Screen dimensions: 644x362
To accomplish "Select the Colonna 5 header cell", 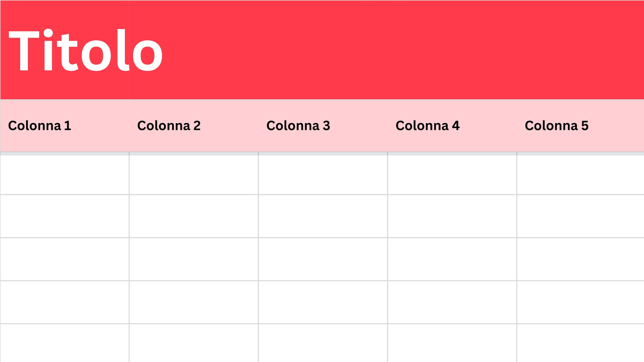I will pos(580,125).
